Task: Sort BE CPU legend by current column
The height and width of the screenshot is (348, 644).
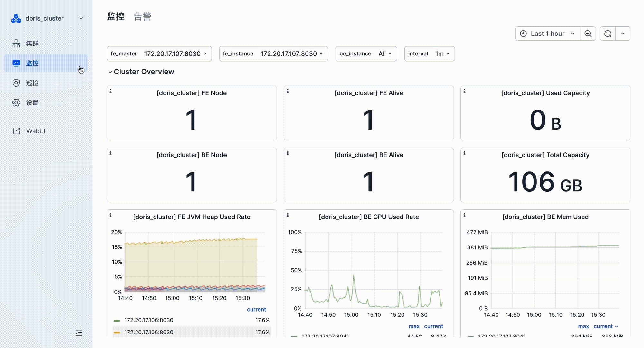Action: click(x=433, y=326)
